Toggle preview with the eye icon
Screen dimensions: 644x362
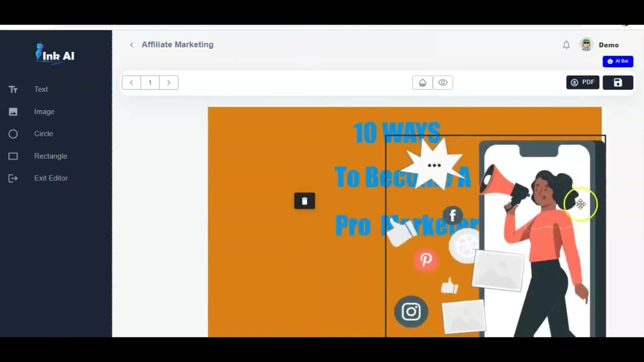(443, 82)
